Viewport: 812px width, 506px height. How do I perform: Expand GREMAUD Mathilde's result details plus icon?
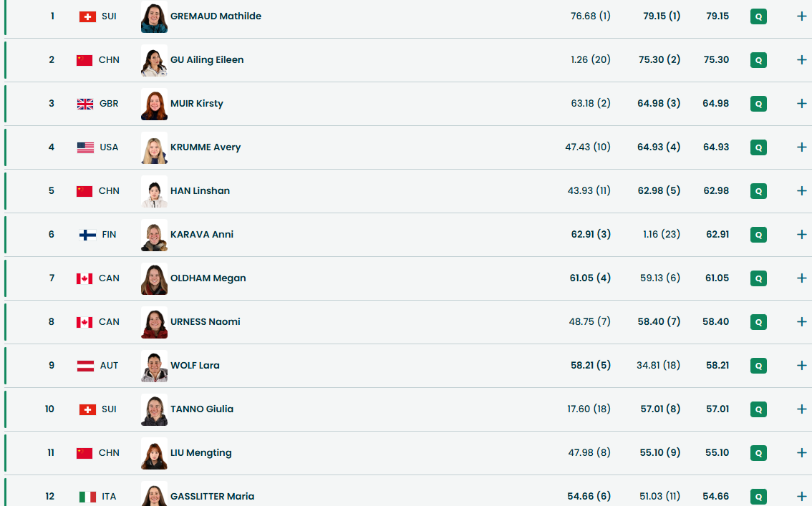click(x=801, y=16)
